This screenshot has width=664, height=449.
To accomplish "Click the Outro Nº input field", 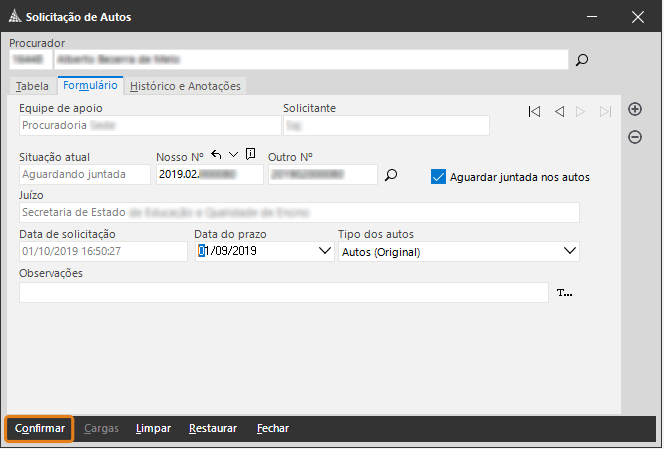I will tap(323, 175).
